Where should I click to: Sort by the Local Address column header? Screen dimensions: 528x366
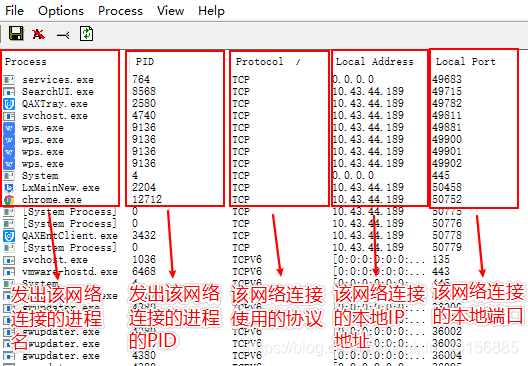[374, 62]
